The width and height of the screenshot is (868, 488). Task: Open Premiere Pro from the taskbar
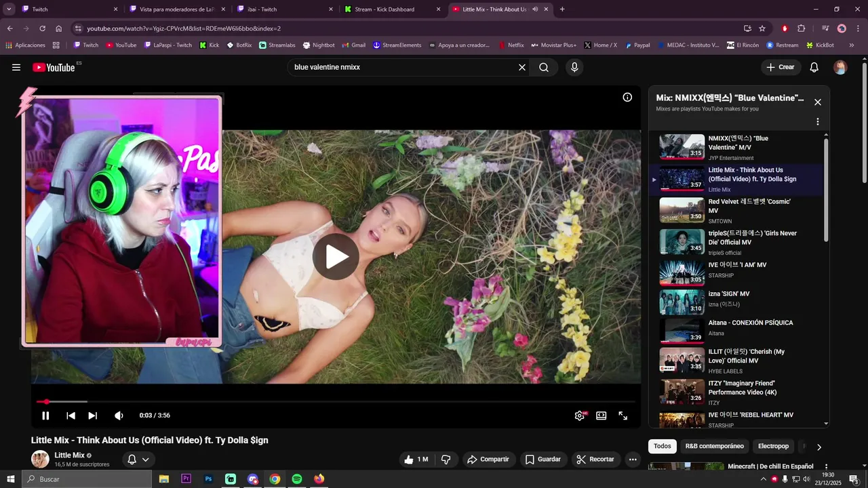(x=186, y=479)
